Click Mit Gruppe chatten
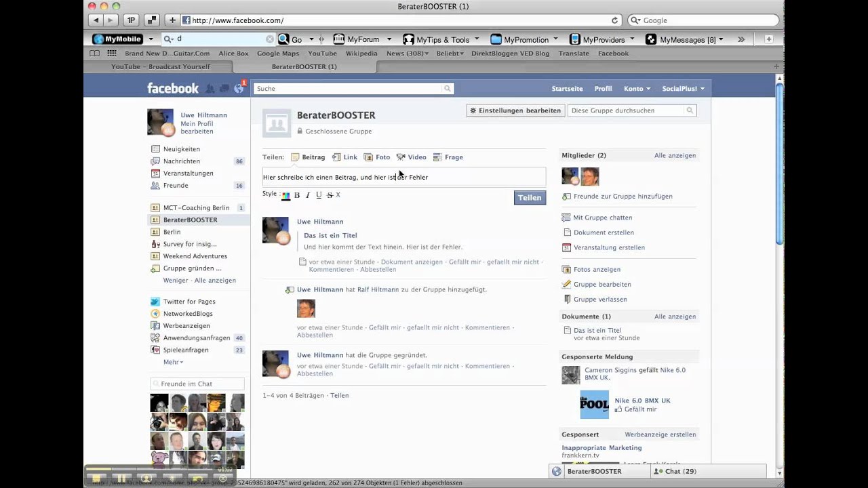This screenshot has height=488, width=868. coord(602,218)
